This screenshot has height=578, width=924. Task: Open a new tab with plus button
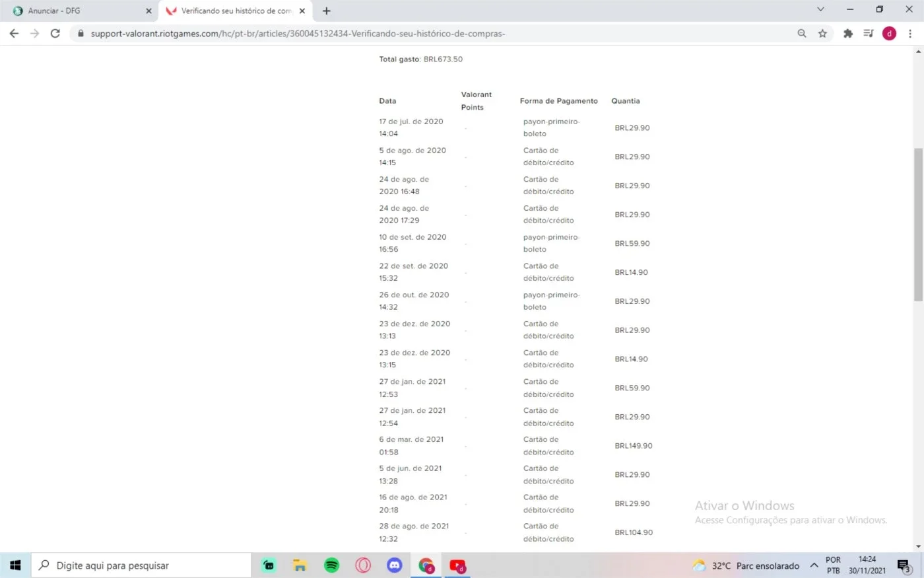pyautogui.click(x=326, y=11)
